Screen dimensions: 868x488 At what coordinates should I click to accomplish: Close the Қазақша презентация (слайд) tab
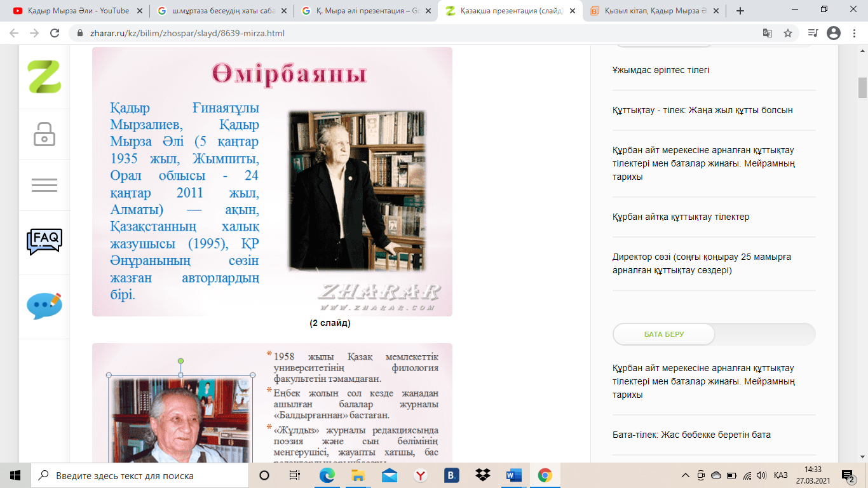[x=573, y=11]
